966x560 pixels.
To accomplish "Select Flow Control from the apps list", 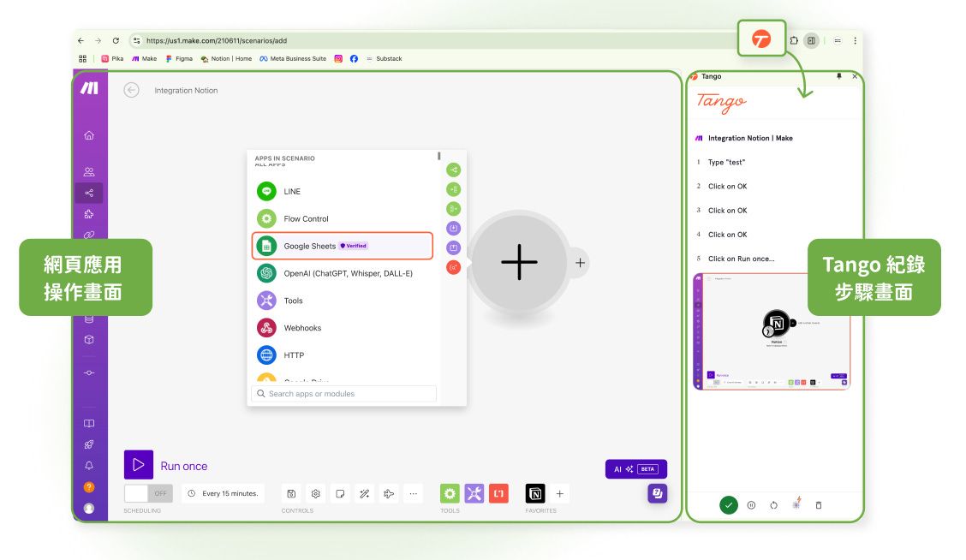I will click(342, 218).
